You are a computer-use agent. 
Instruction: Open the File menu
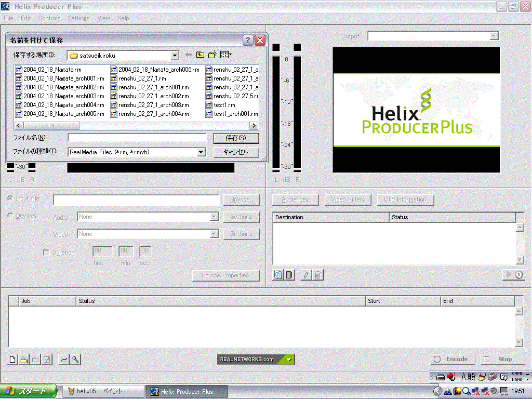coord(8,18)
